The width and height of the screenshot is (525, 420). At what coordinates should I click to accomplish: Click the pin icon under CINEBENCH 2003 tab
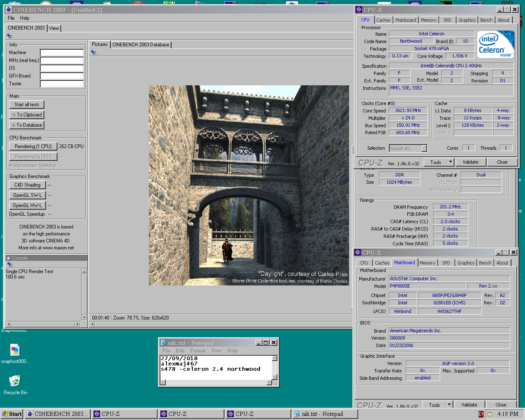click(9, 36)
